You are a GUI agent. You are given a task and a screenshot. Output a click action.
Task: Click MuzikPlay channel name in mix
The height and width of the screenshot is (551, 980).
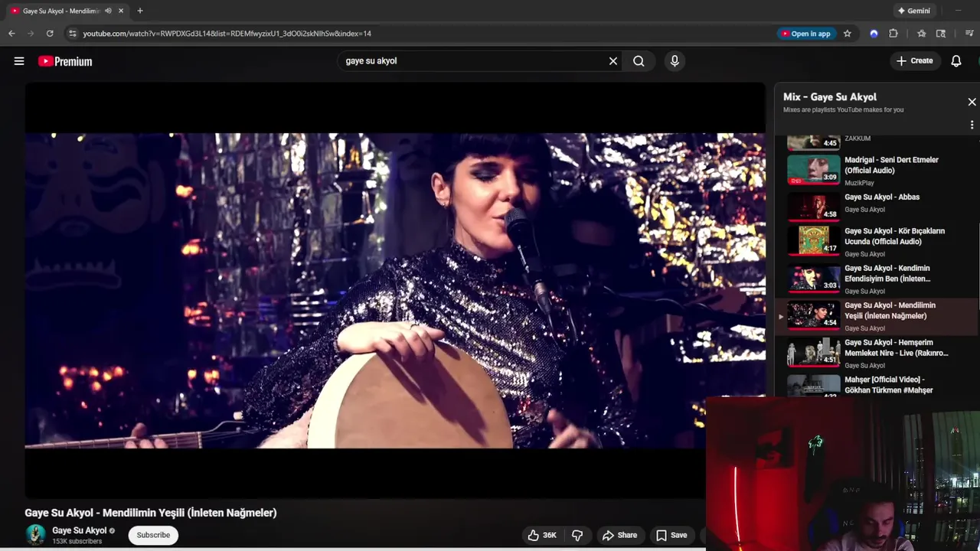coord(859,184)
